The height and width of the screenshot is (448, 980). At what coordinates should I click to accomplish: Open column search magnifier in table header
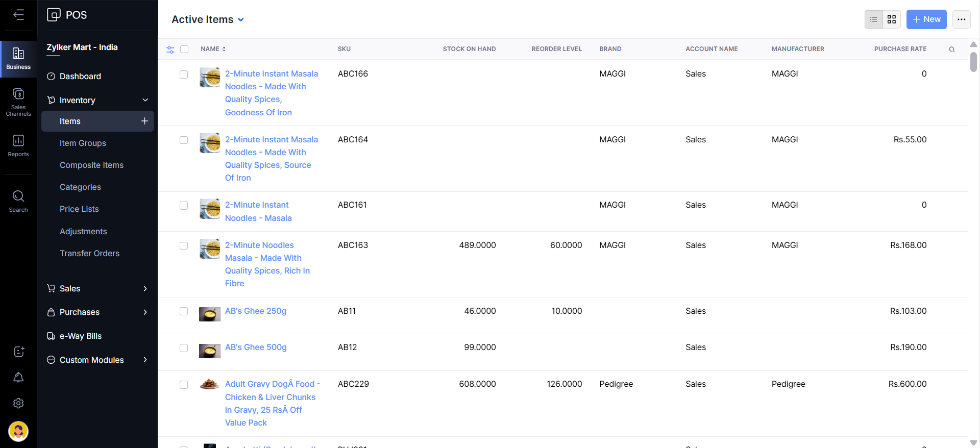(x=951, y=49)
